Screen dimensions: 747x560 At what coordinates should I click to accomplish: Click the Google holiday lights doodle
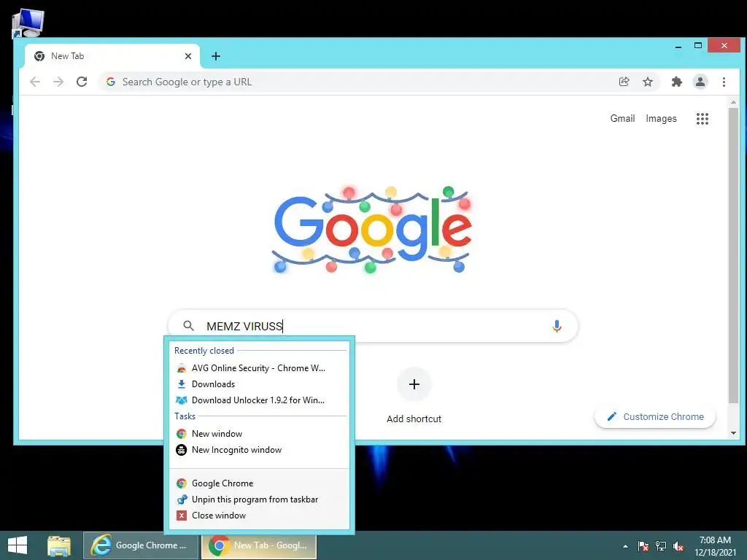click(x=373, y=230)
